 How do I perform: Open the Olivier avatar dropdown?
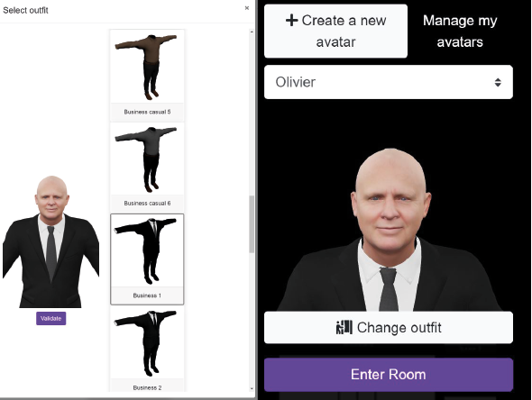(x=388, y=82)
